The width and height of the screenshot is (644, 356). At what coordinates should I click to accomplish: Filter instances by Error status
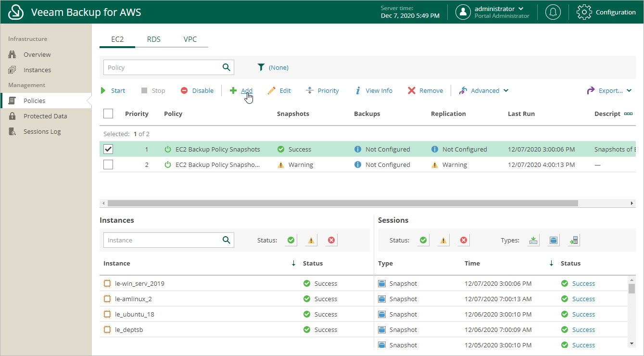coord(331,240)
